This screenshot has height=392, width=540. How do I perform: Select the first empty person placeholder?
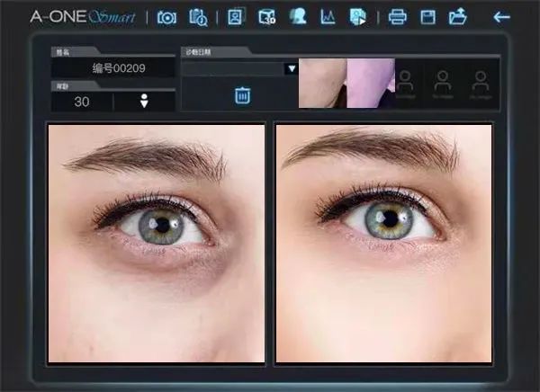tap(405, 83)
